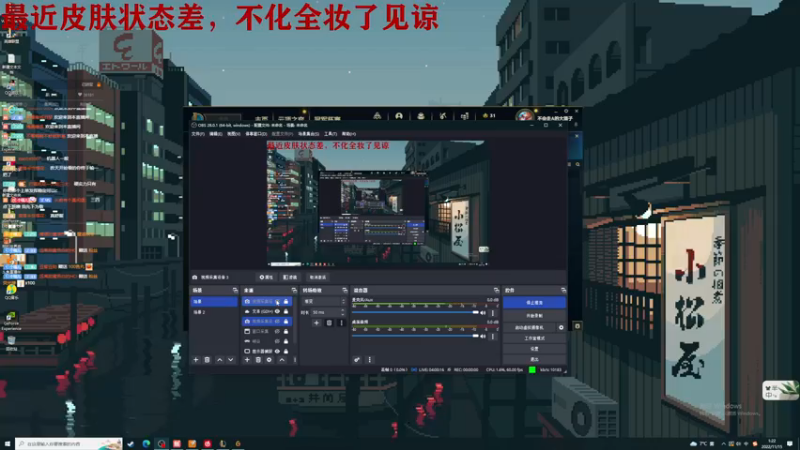
Task: Mute the 桌面音频 audio channel
Action: pyautogui.click(x=483, y=336)
